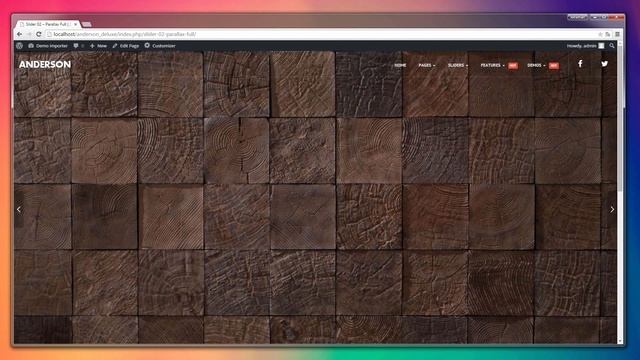The width and height of the screenshot is (640, 360).
Task: Open a new browser tab
Action: (87, 24)
